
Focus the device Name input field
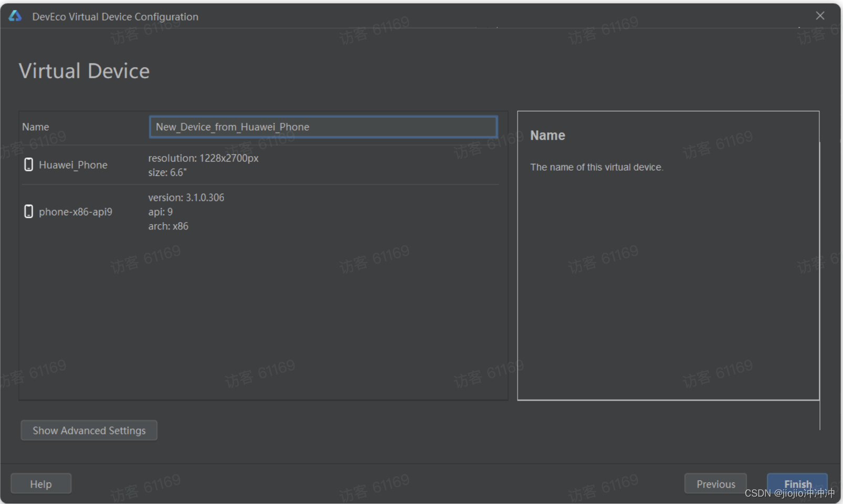[323, 127]
